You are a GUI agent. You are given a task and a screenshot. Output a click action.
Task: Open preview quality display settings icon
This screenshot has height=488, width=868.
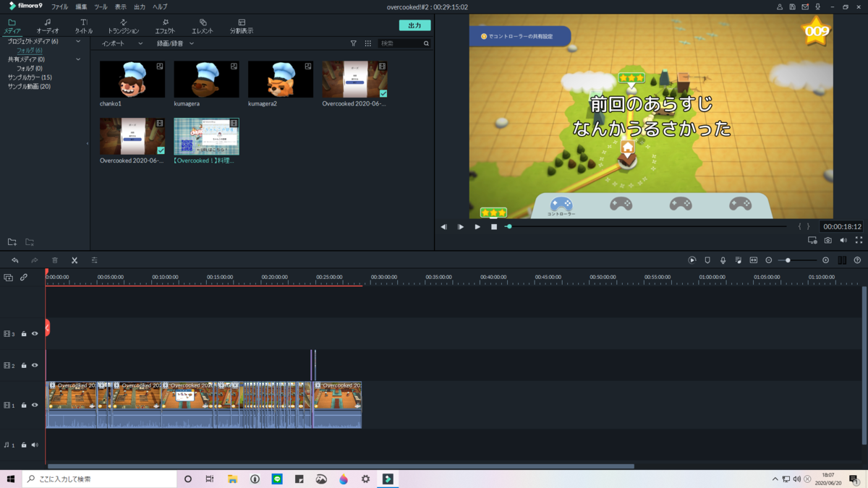812,240
